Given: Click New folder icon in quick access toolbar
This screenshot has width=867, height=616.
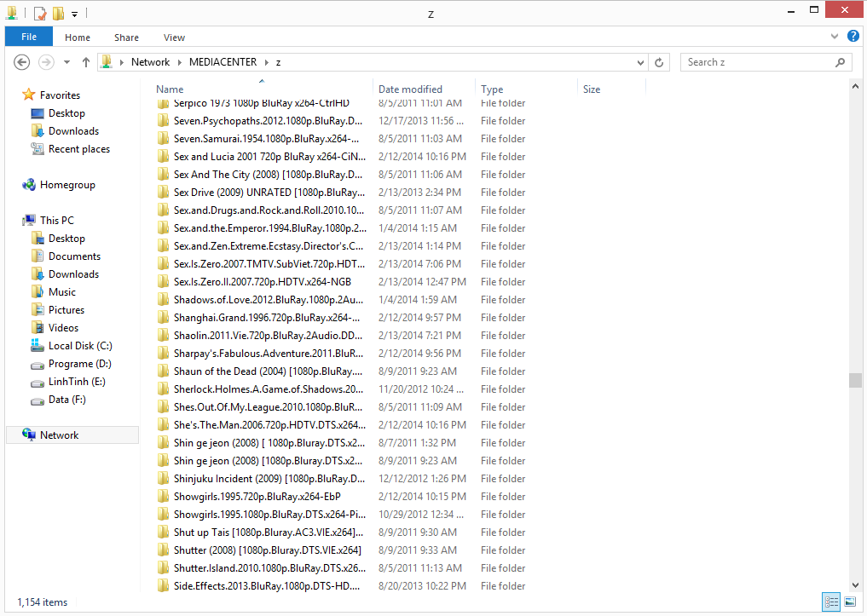Looking at the screenshot, I should (x=58, y=13).
